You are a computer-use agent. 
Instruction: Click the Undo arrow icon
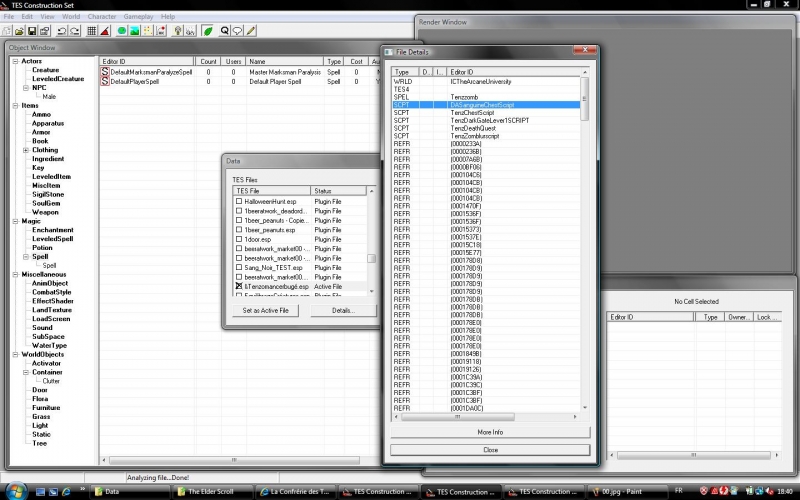(x=62, y=31)
